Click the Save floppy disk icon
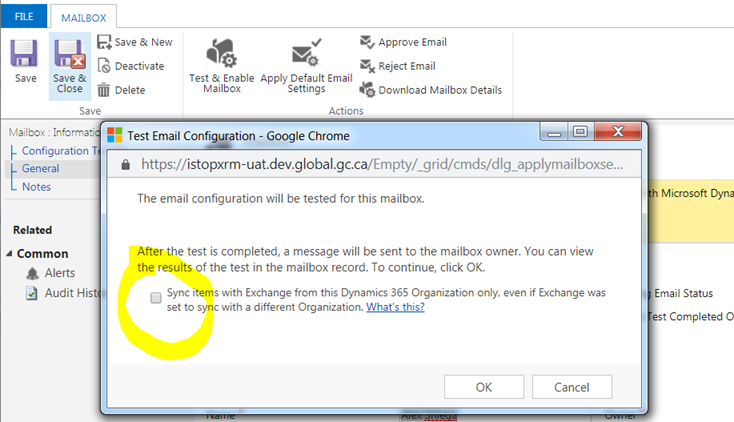Screen dimensions: 734x422 [24, 53]
